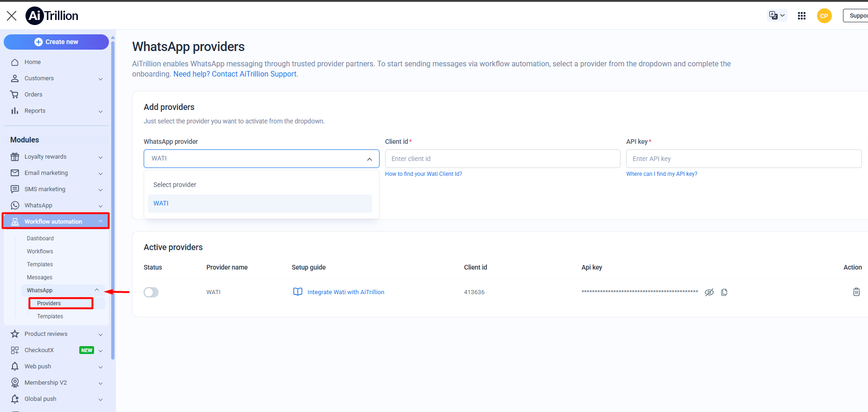Expand the CheckoutX chevron
This screenshot has height=412, width=868.
click(x=101, y=351)
